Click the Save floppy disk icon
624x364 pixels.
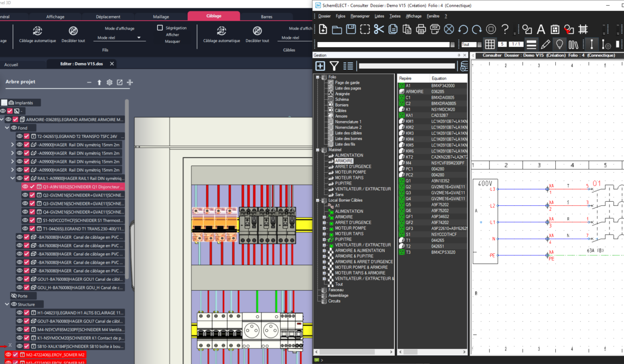350,29
